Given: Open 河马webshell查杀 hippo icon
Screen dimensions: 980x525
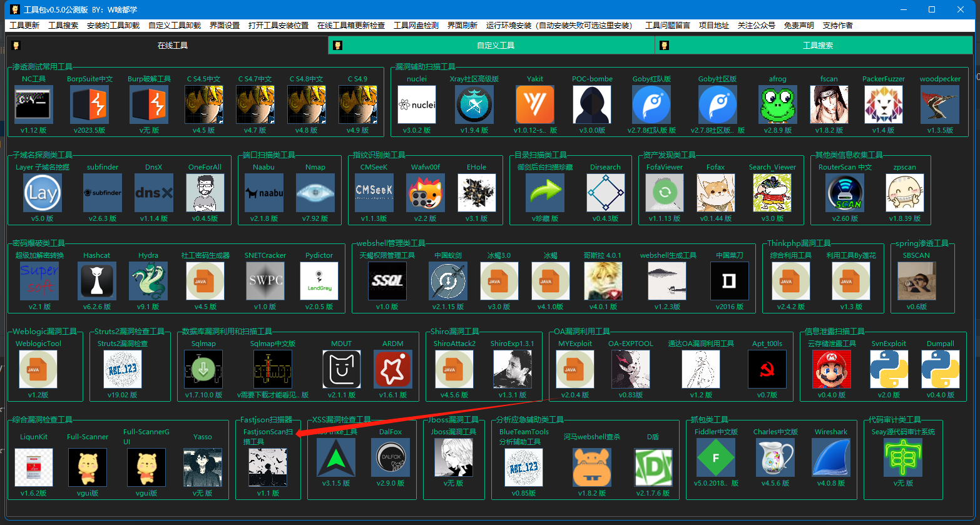Looking at the screenshot, I should (x=592, y=467).
